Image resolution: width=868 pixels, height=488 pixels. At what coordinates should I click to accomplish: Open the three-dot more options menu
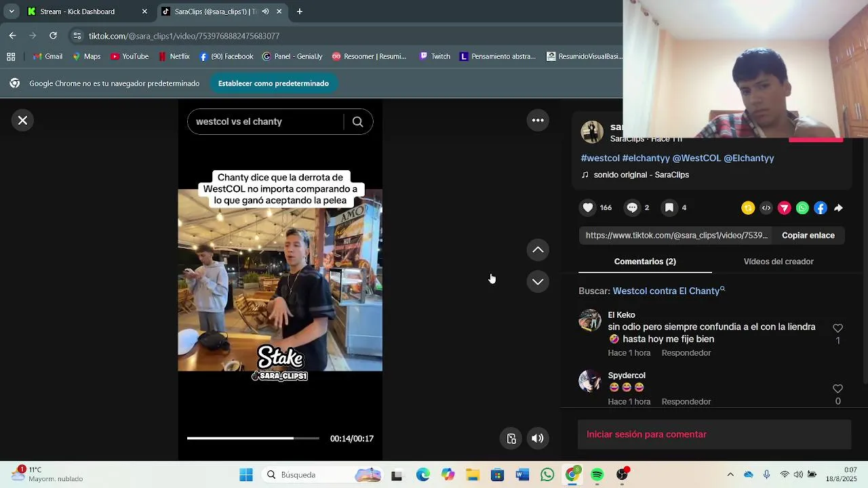pyautogui.click(x=538, y=121)
